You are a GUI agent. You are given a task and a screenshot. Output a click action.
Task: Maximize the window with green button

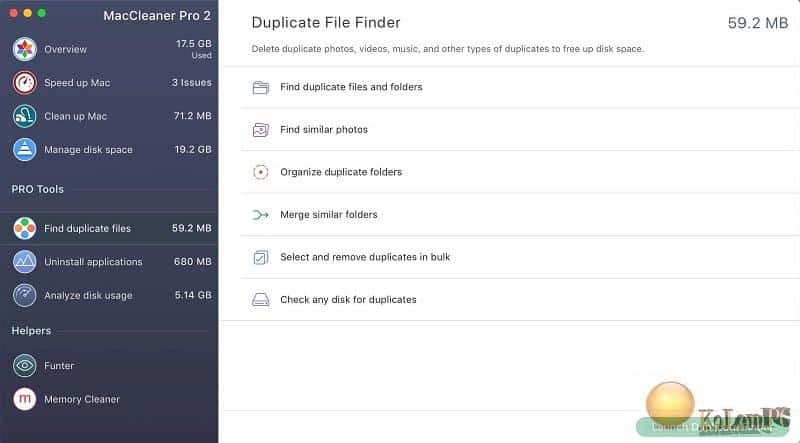pyautogui.click(x=42, y=14)
